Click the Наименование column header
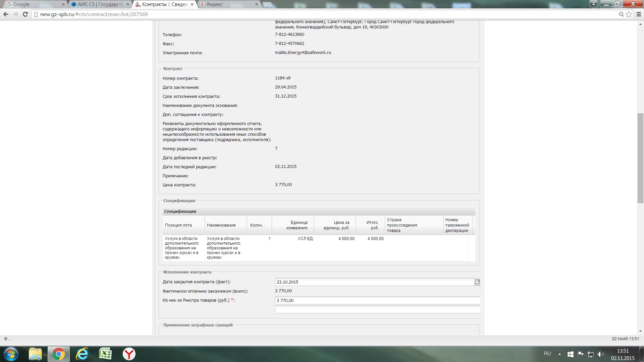The image size is (644, 362). (221, 225)
